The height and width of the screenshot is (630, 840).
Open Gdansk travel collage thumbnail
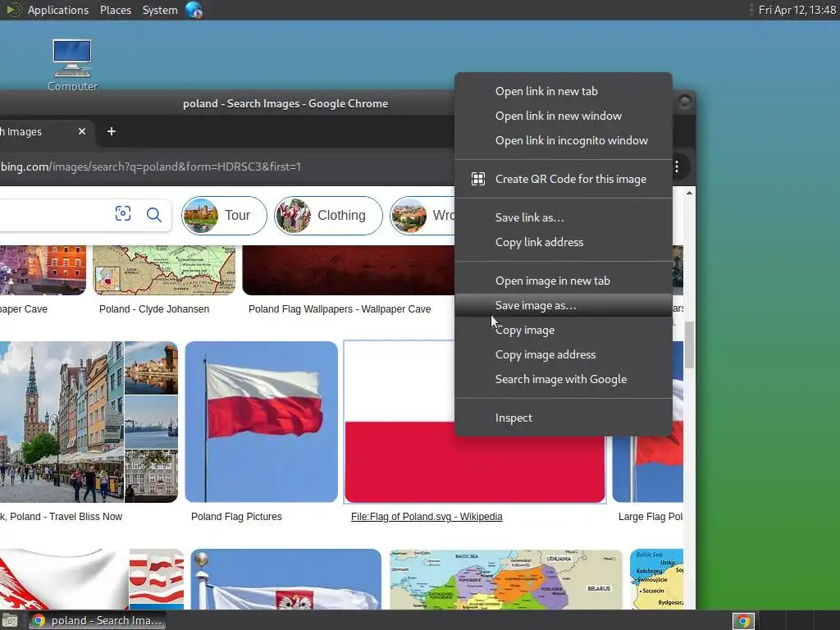[89, 422]
